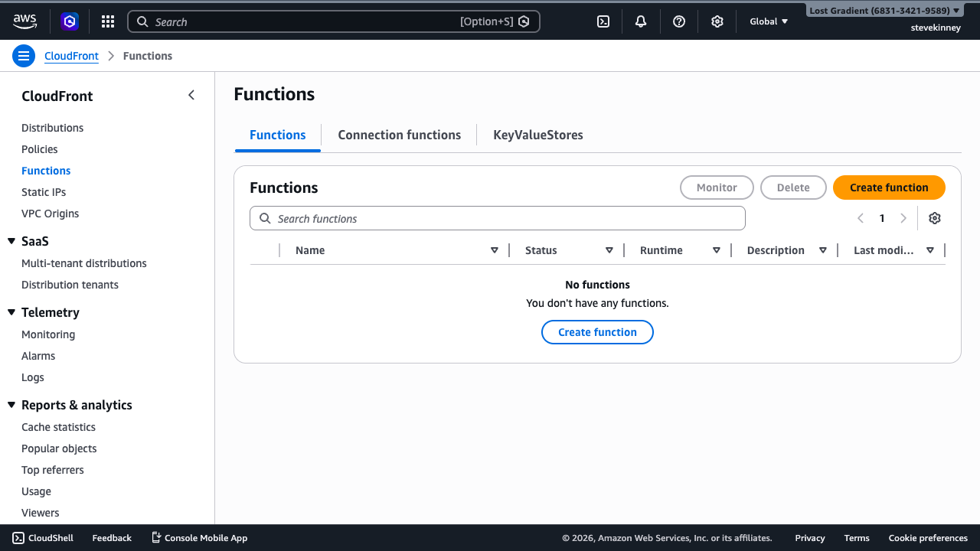Image resolution: width=980 pixels, height=551 pixels.
Task: Click the orange Create function button
Action: tap(889, 187)
